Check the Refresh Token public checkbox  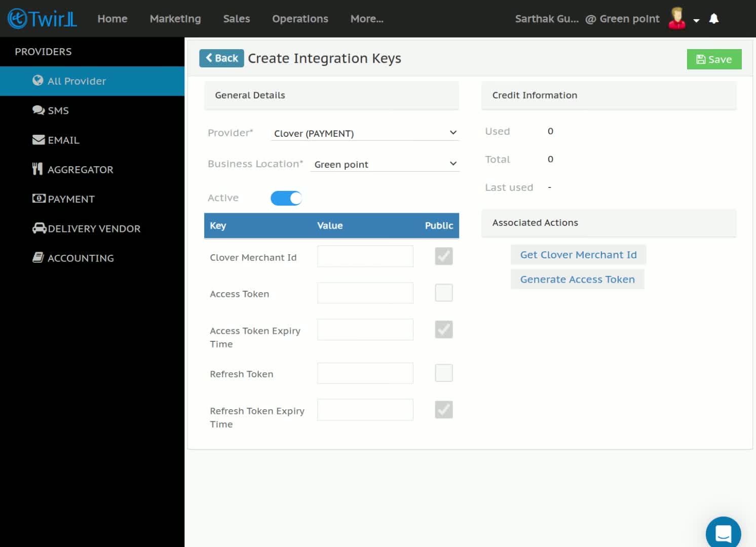444,373
